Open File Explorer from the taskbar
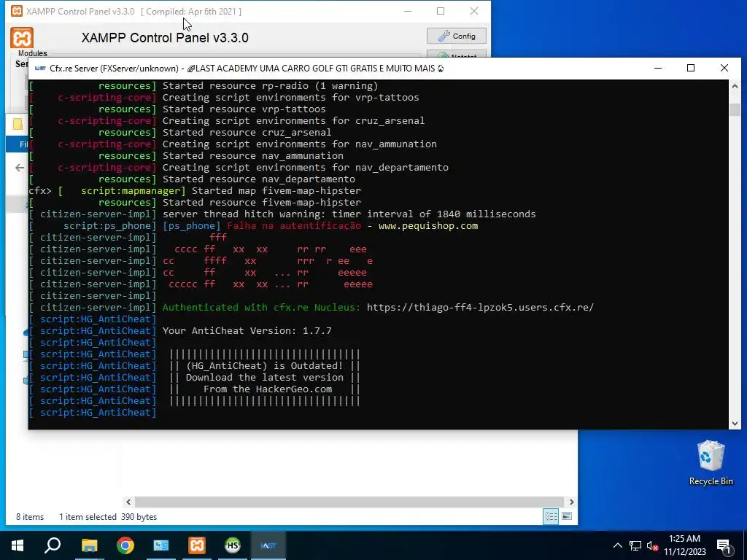 pos(89,545)
